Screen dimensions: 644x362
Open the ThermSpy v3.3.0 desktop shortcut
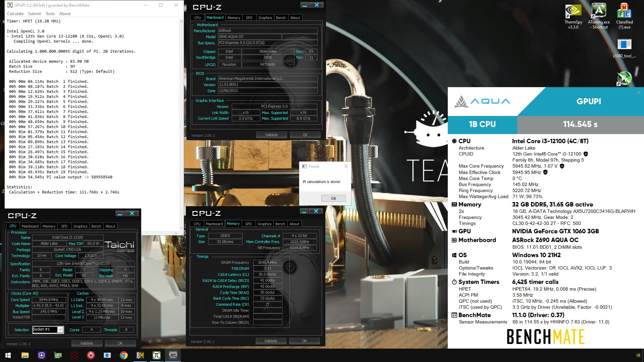point(573,16)
